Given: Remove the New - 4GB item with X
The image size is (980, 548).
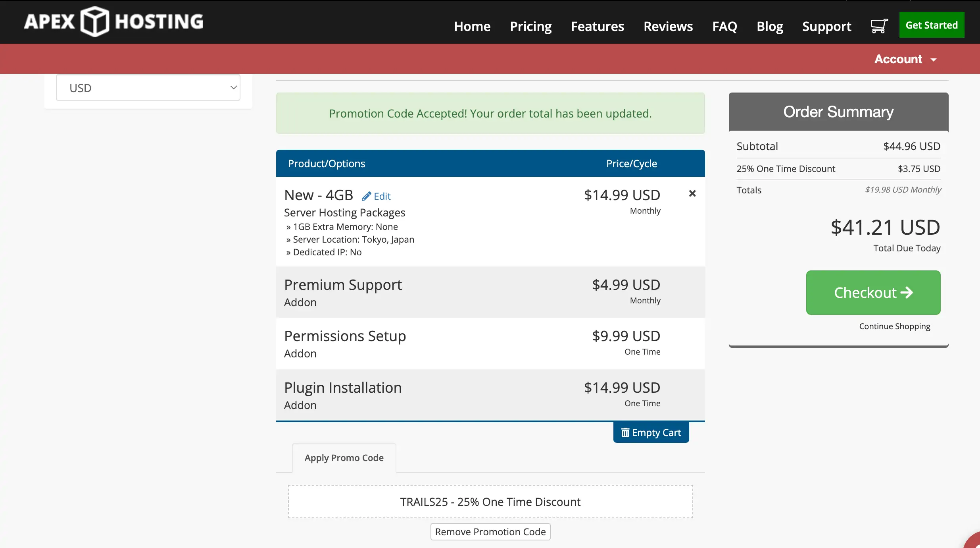Looking at the screenshot, I should pos(692,193).
